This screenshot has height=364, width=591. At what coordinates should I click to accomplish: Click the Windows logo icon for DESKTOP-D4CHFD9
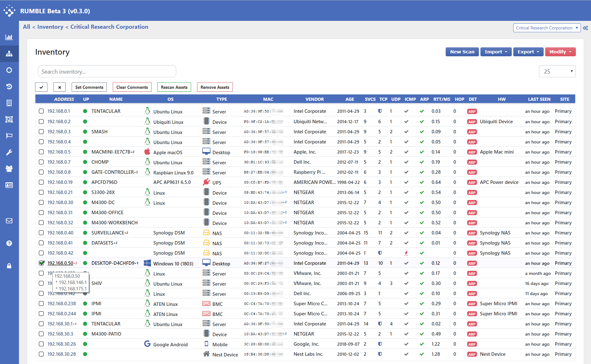pyautogui.click(x=147, y=263)
